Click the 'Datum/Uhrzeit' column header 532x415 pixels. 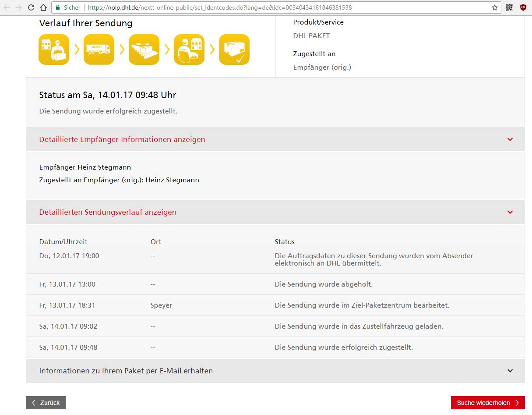[x=63, y=242]
